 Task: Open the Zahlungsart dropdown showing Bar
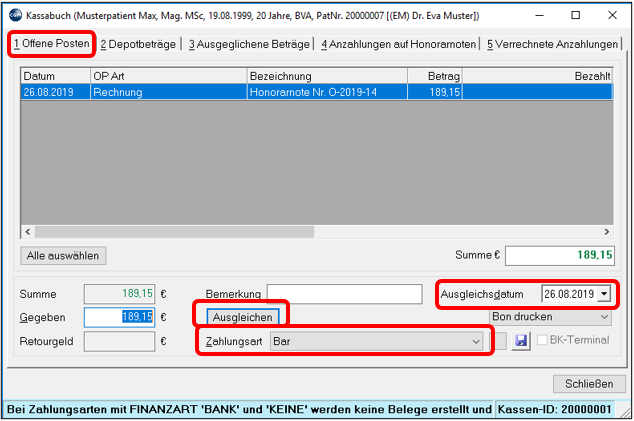coord(376,341)
